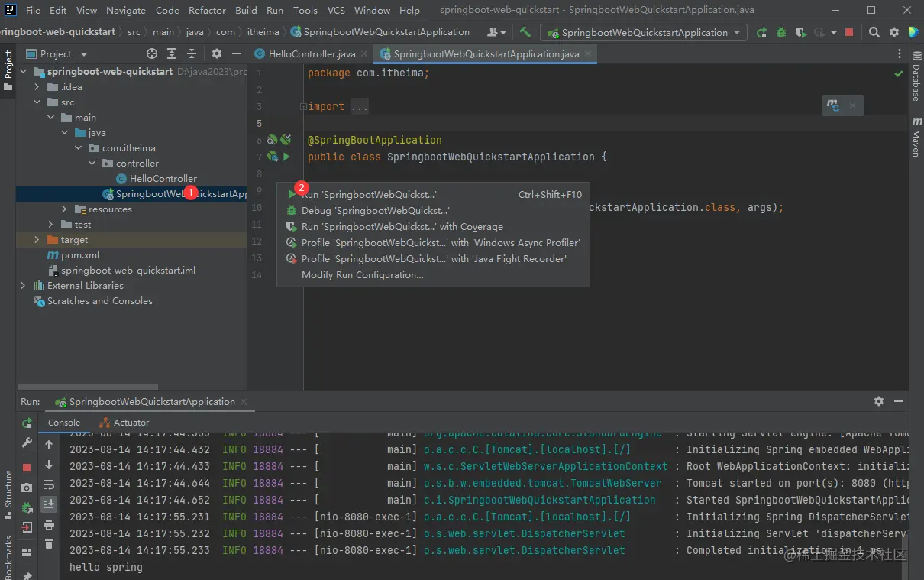Open the run configuration selector dropdown
Viewport: 924px width, 580px height.
click(643, 32)
